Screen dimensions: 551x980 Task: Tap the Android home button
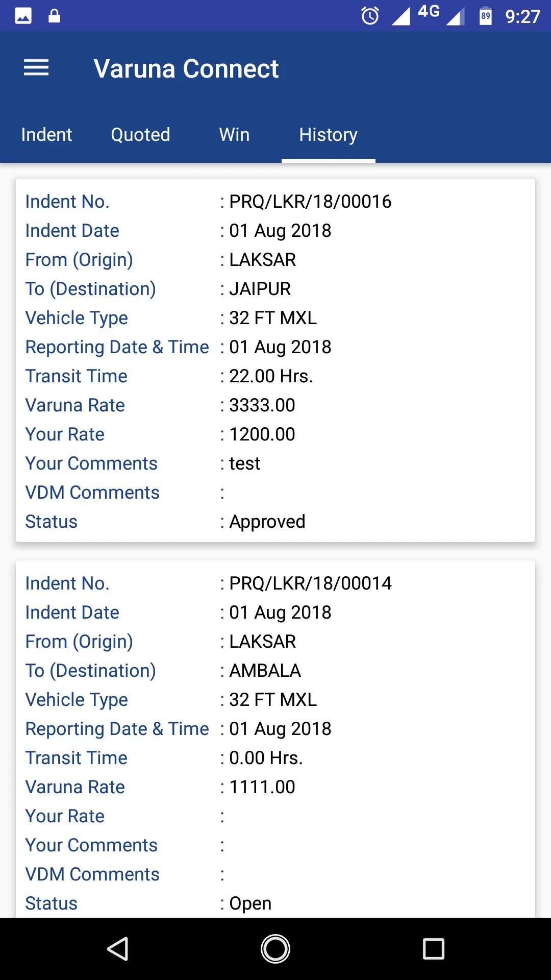[275, 949]
